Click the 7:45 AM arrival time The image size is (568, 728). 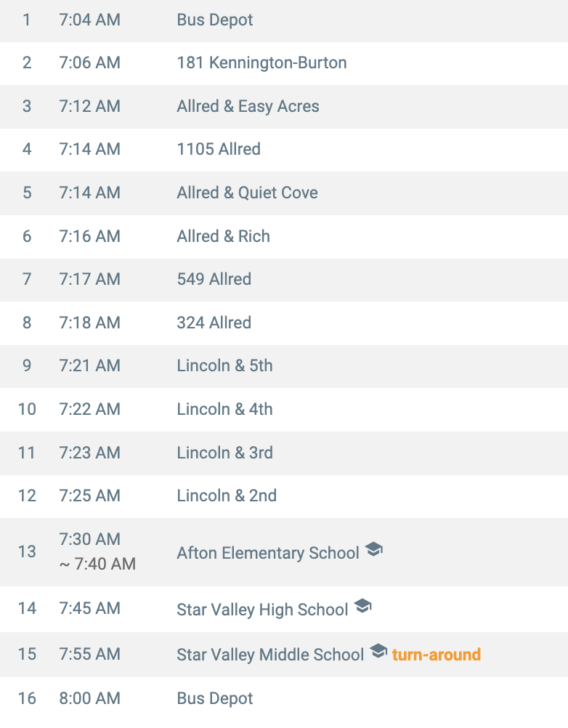89,609
